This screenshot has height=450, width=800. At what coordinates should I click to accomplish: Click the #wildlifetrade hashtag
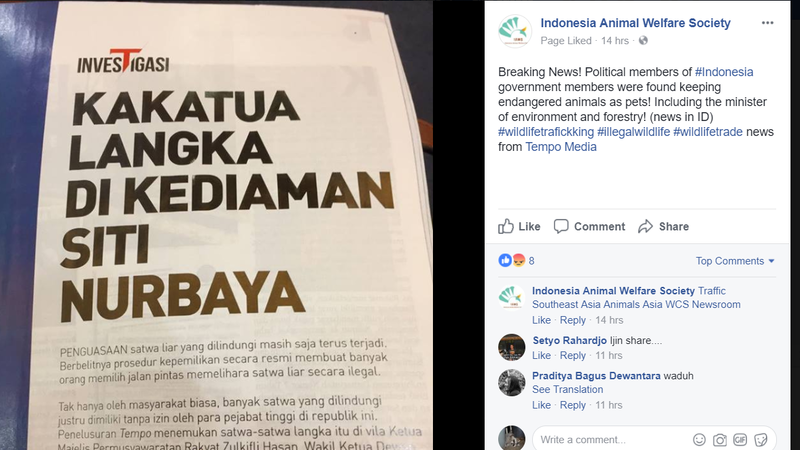(708, 132)
